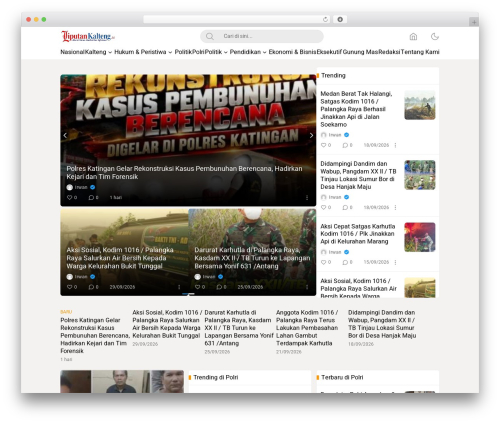Open the Tentang Kami menu item
The image size is (500, 423).
point(420,52)
